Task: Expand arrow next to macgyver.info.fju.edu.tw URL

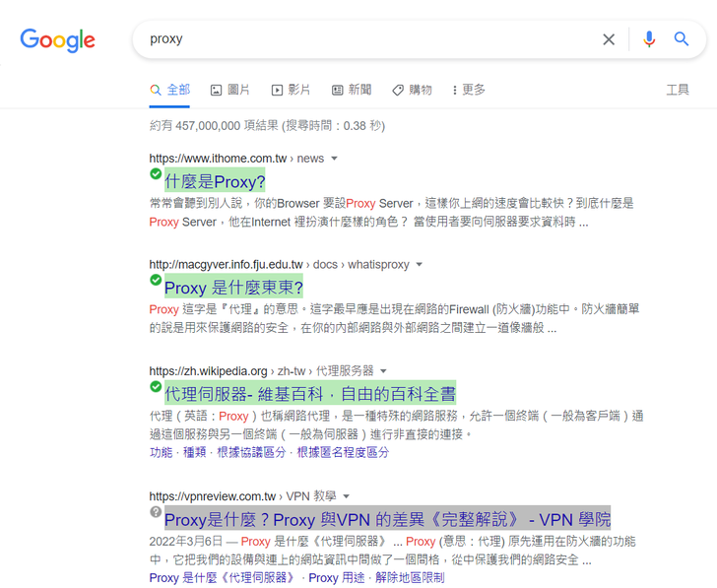Action: tap(419, 265)
